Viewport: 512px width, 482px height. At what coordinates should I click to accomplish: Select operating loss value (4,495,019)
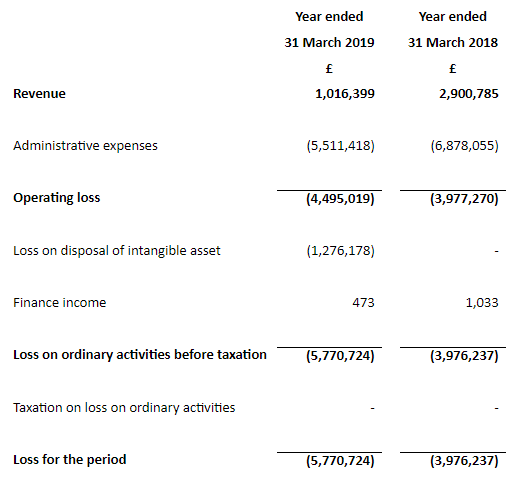340,199
